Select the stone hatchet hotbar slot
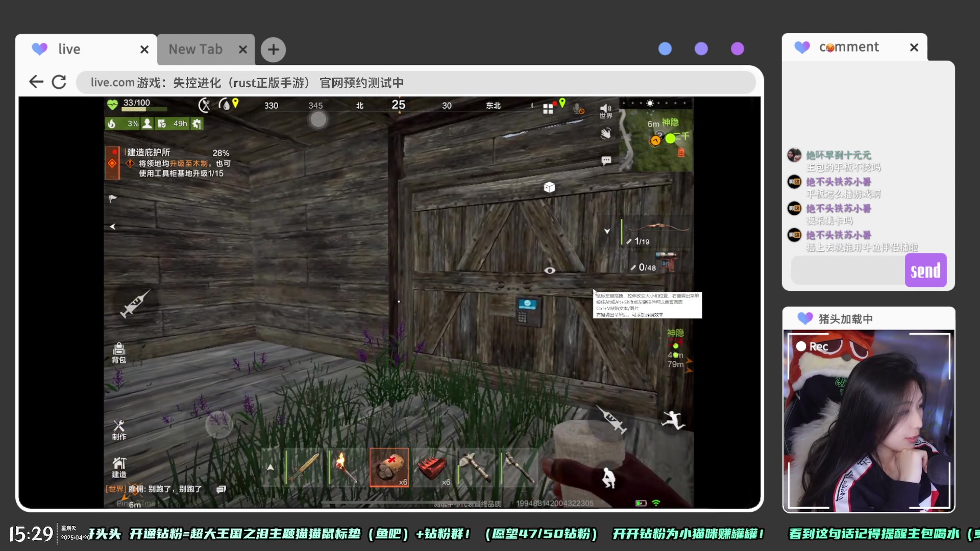 click(x=475, y=467)
